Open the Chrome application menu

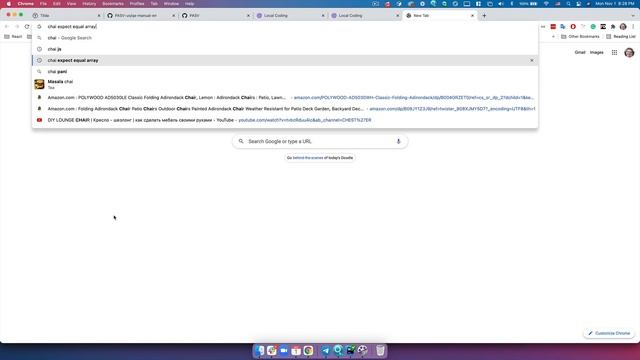pos(25,4)
